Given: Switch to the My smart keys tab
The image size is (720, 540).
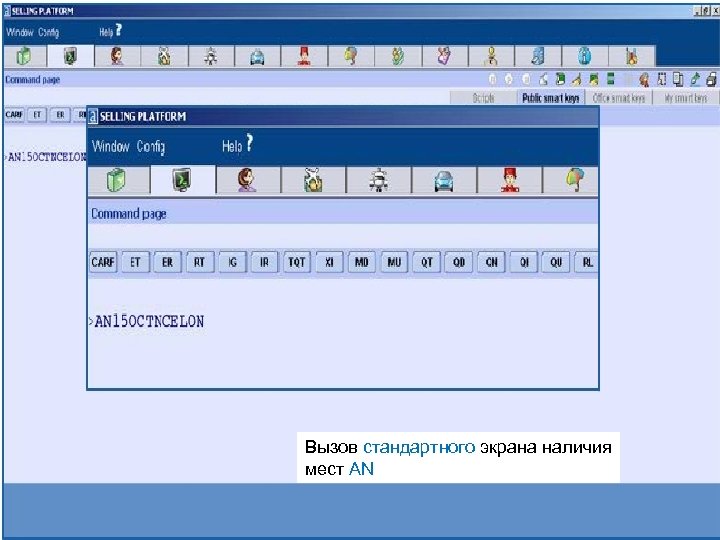Looking at the screenshot, I should tap(686, 98).
